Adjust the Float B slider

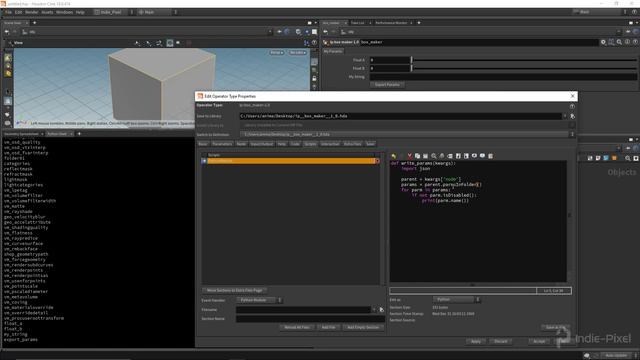click(524, 68)
